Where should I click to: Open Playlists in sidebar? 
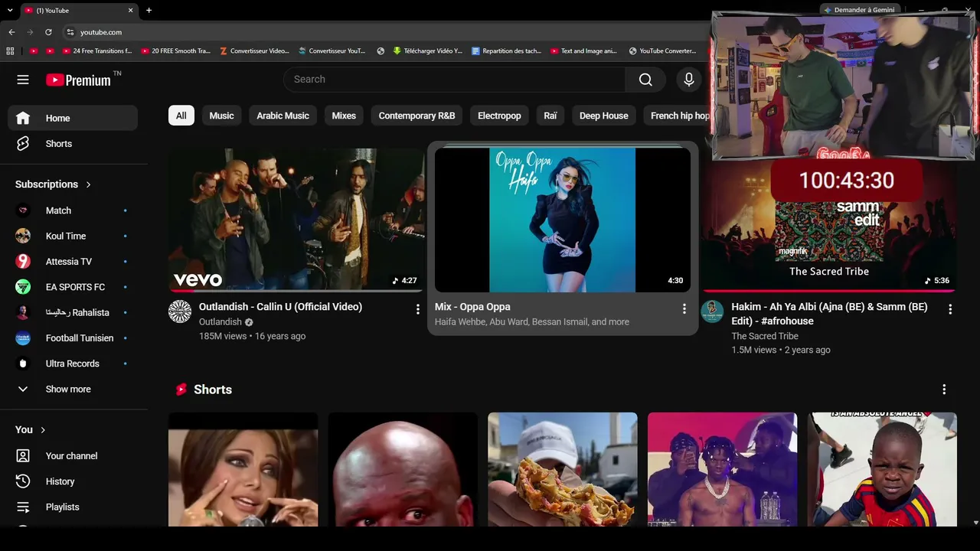[x=73, y=507]
